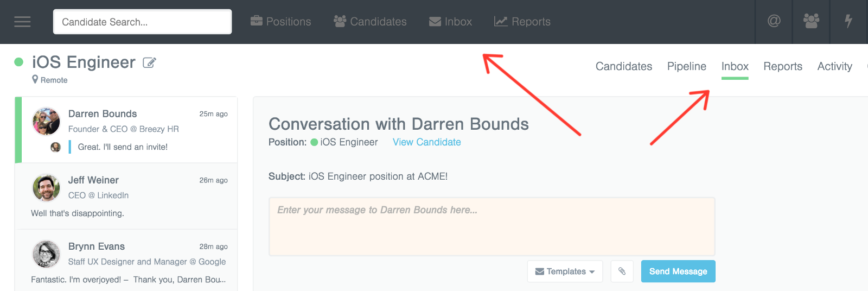Click the message text area
This screenshot has width=868, height=291.
[492, 226]
